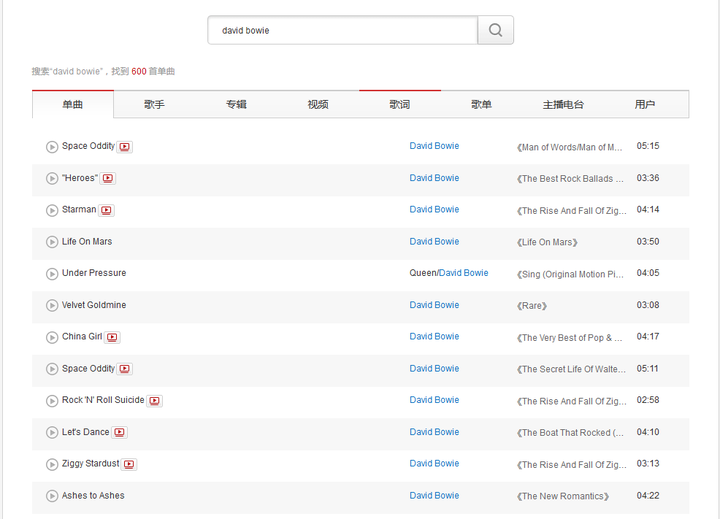Open David Bowie artist link in Velvet Goldmine row
The height and width of the screenshot is (519, 720).
(x=434, y=305)
